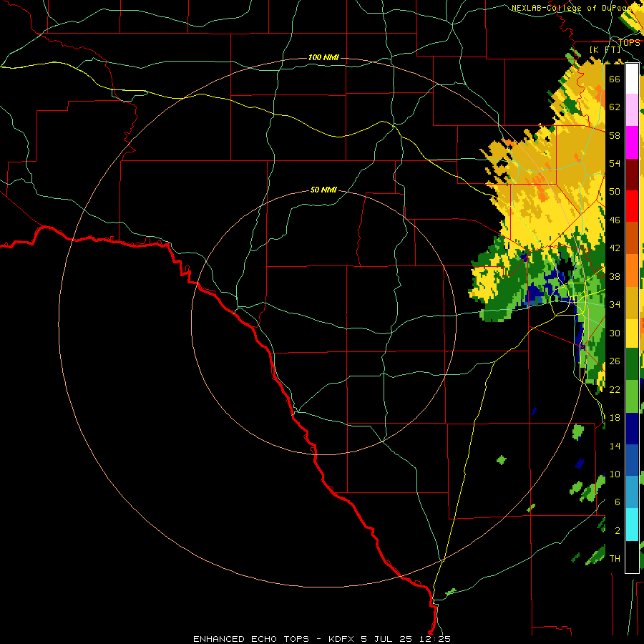Click the 14 legend scale value
Viewport: 644px width, 644px height.
[x=615, y=446]
